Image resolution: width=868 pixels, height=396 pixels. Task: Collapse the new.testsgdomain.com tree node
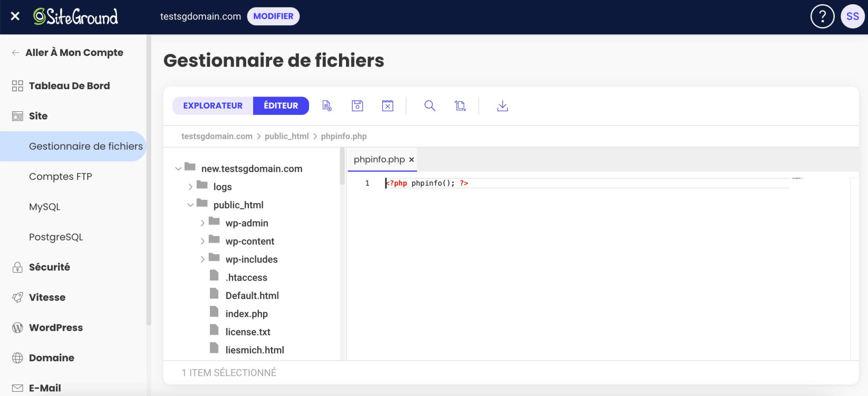tap(178, 169)
